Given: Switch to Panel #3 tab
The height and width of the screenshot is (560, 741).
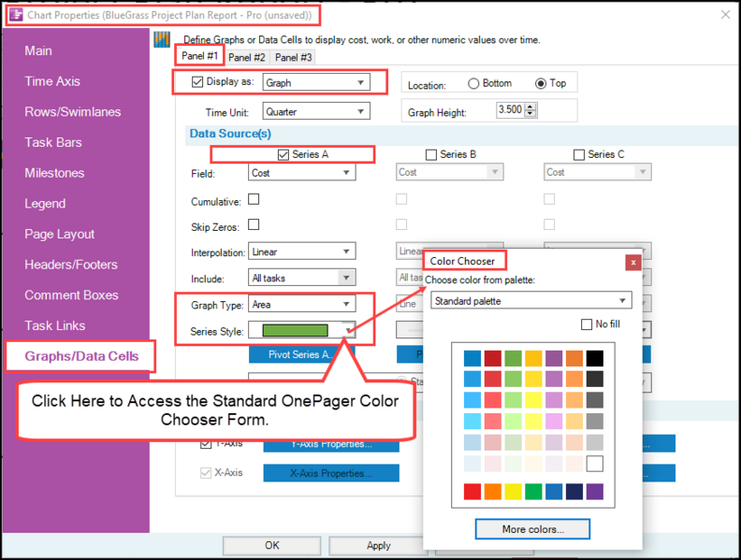Looking at the screenshot, I should click(294, 58).
